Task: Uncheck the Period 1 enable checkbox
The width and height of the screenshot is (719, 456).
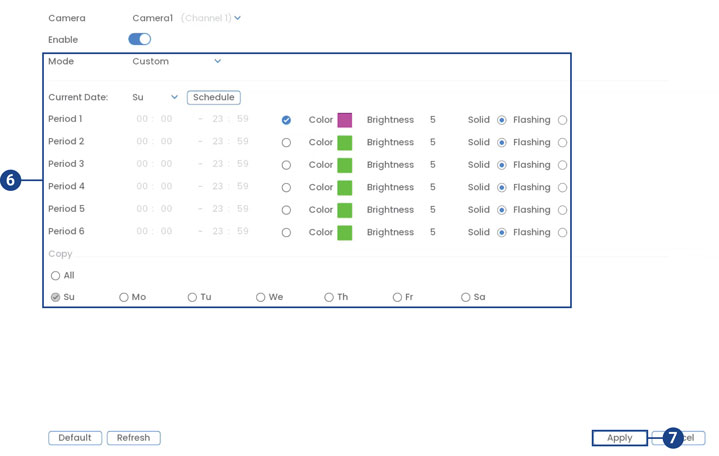Action: pyautogui.click(x=286, y=120)
